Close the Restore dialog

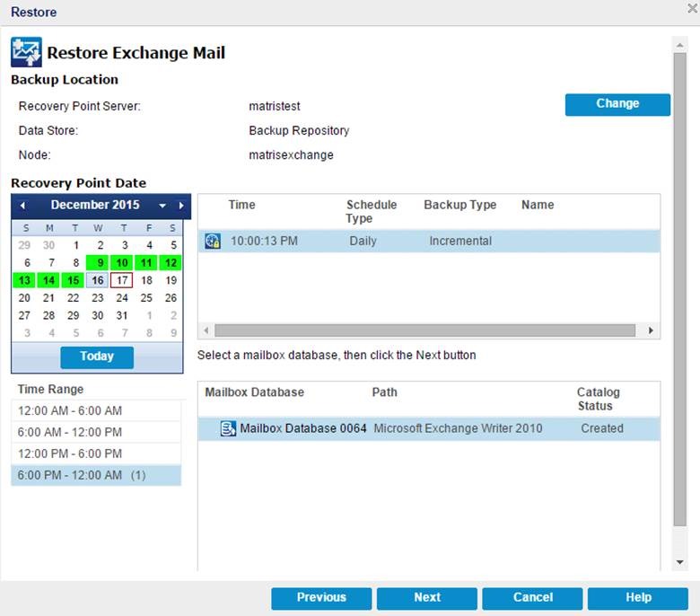click(x=693, y=9)
